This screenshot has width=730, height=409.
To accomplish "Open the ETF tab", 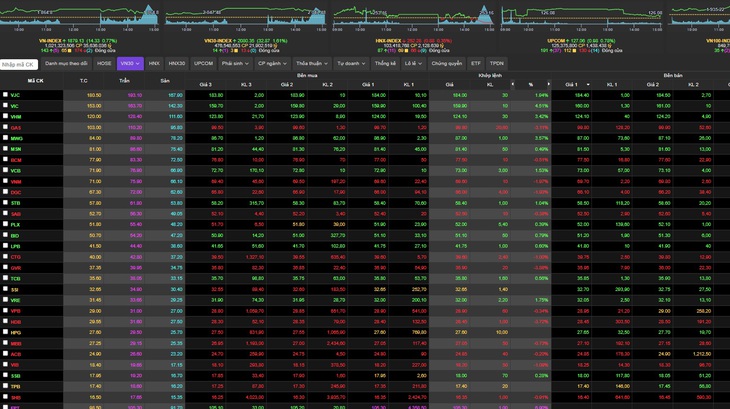I will (x=475, y=63).
